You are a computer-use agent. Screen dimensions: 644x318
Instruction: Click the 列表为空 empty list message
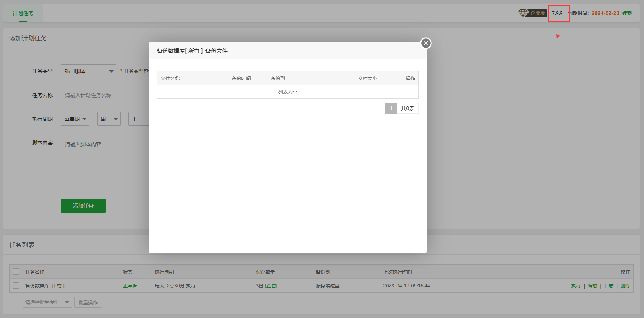tap(288, 92)
